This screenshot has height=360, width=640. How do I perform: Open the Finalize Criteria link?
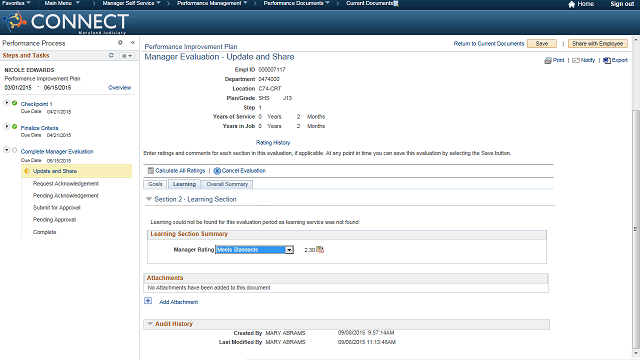point(39,128)
